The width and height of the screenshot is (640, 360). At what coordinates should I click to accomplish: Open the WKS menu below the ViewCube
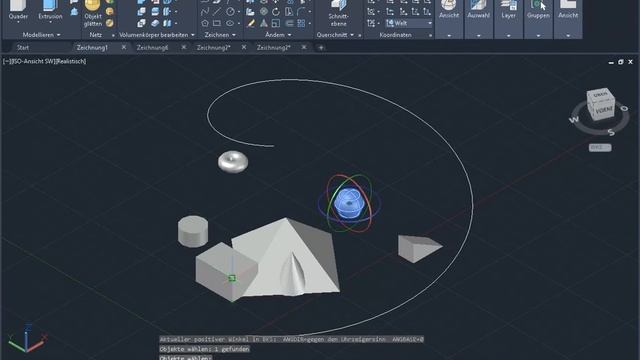[600, 147]
